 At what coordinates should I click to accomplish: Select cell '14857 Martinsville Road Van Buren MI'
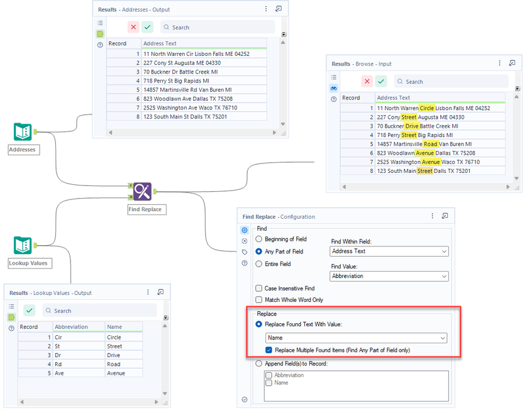tap(440, 144)
